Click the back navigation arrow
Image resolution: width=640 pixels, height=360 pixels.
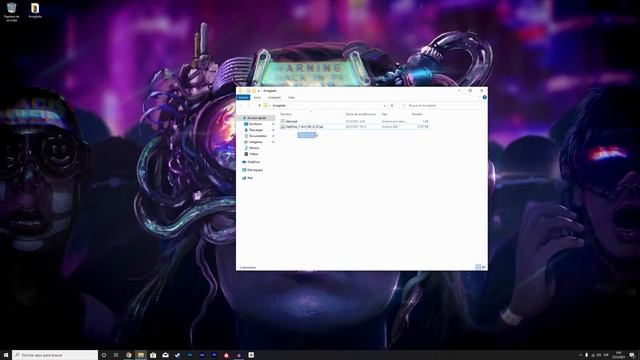pyautogui.click(x=241, y=106)
